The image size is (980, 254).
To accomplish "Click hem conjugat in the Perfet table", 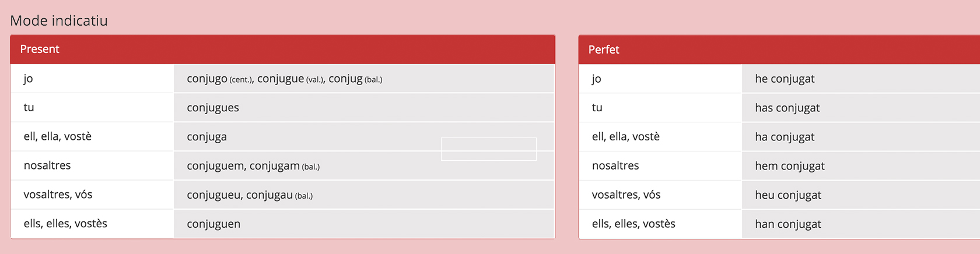I will pyautogui.click(x=790, y=166).
